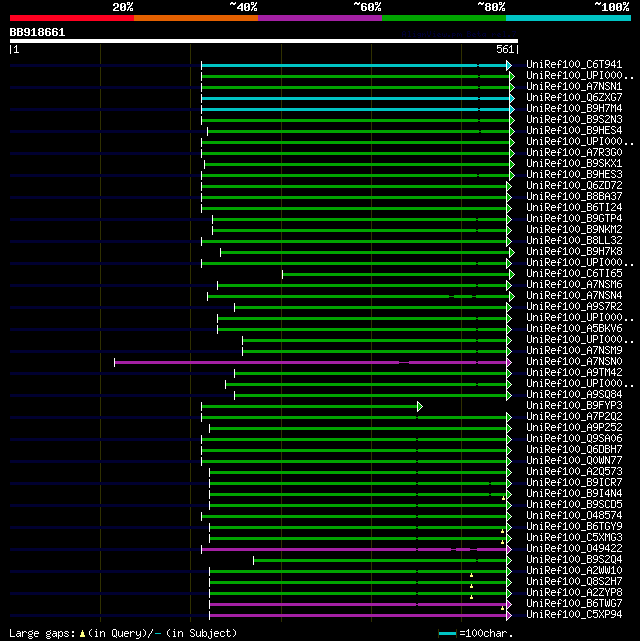The height and width of the screenshot is (641, 640).
Task: Open hit UniRef100_B9S2Q4
Action: [x=574, y=560]
